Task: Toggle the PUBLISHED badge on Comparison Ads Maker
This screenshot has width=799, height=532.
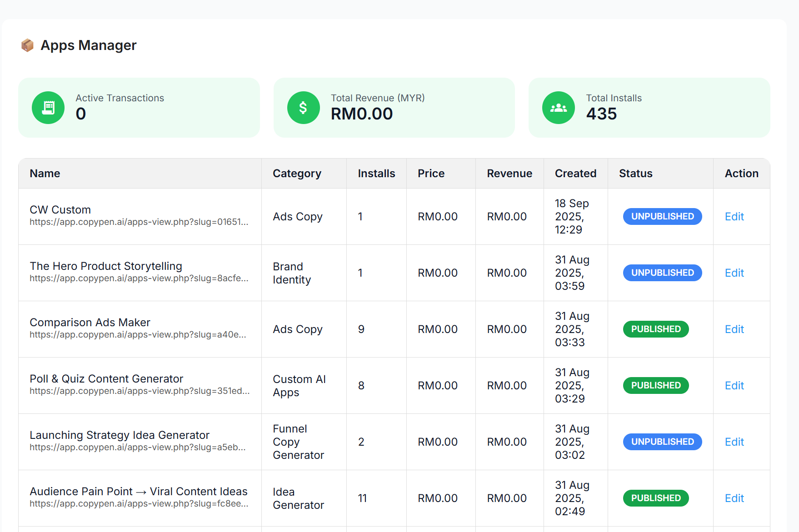Action: pos(655,329)
